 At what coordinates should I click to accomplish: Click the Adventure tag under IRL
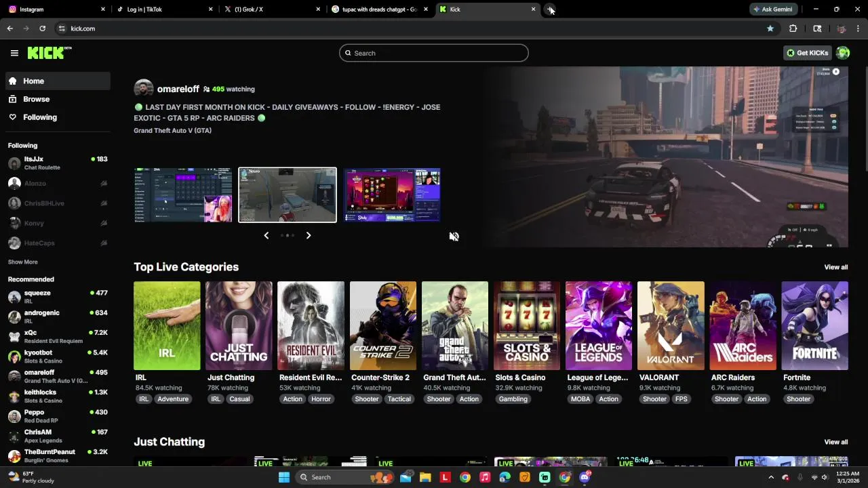click(x=173, y=399)
